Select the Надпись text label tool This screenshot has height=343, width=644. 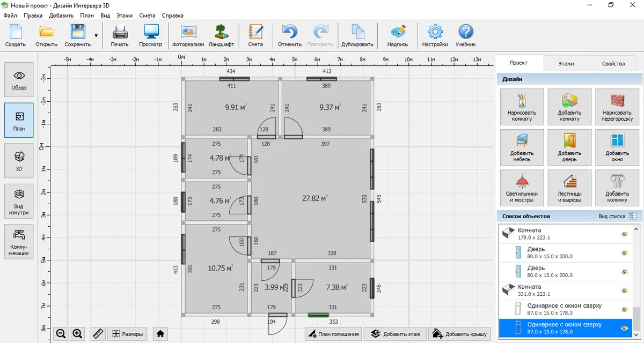(397, 35)
